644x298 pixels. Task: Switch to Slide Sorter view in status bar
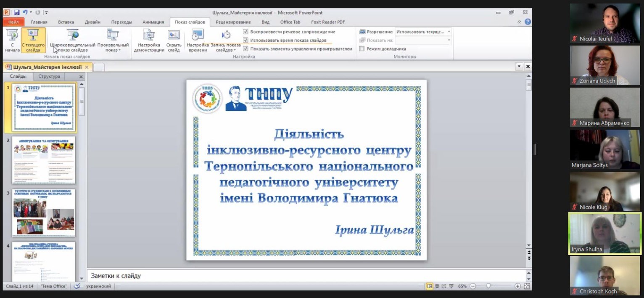click(x=437, y=286)
